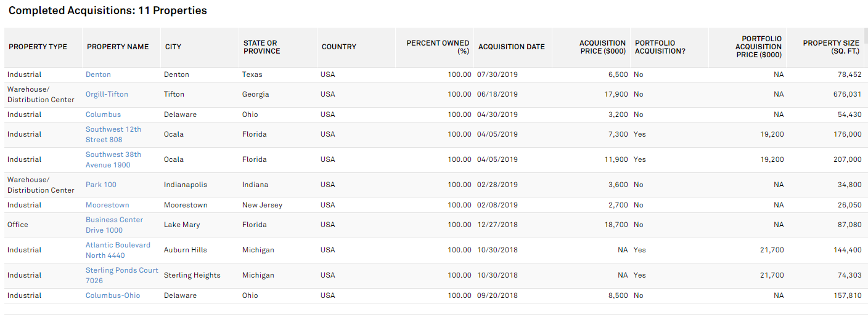Open Southwest 38th Avenue 1900 link

coord(113,159)
